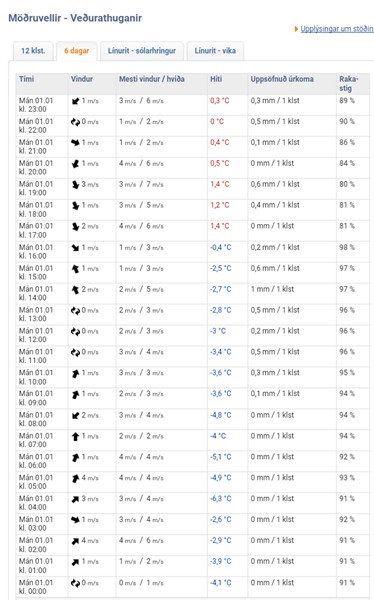
Task: Click the calm wind icon at kl. 00:00
Action: point(75,583)
